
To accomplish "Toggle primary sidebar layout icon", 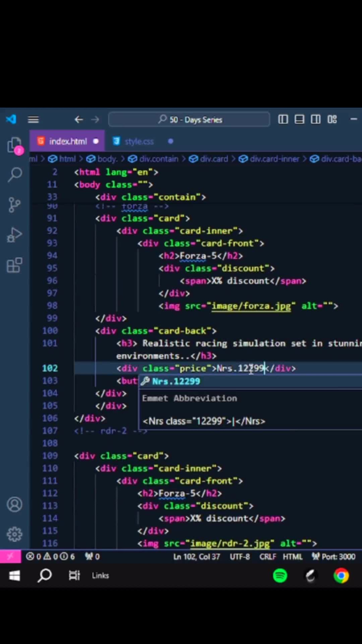I will pyautogui.click(x=283, y=119).
